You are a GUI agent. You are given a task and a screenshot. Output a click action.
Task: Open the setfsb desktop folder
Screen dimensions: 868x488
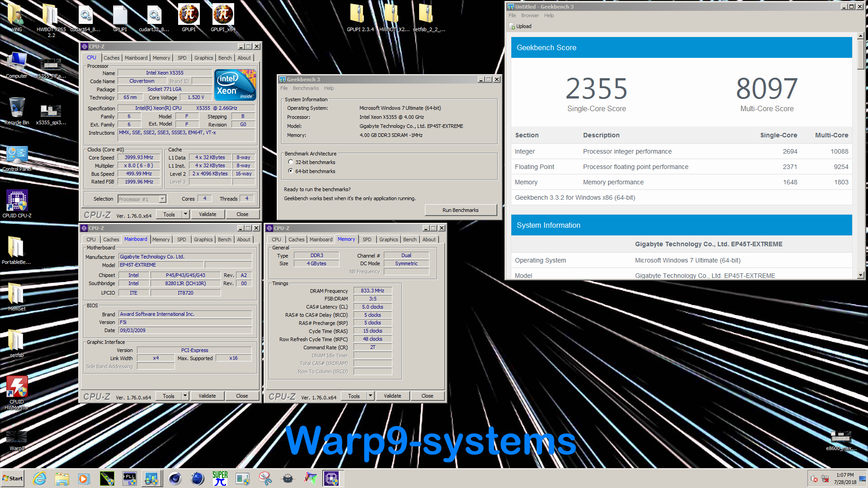tap(17, 343)
